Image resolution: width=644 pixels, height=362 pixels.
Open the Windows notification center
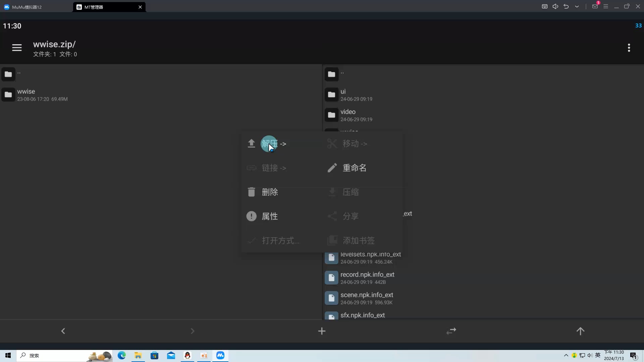633,356
